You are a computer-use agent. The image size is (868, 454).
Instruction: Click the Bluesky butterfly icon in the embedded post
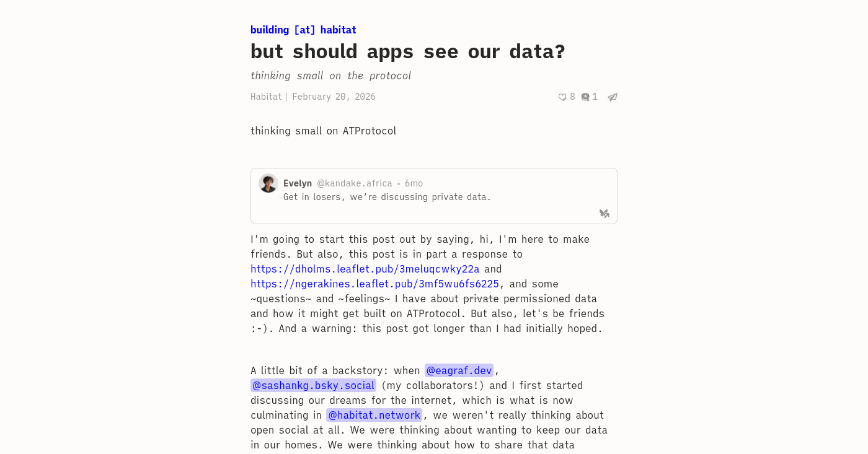pyautogui.click(x=604, y=214)
